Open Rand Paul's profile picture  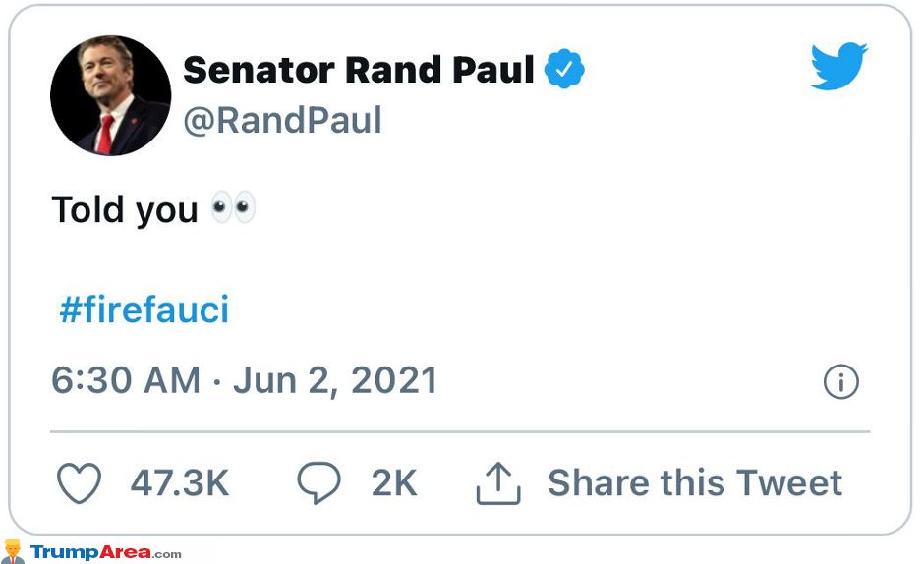[111, 95]
